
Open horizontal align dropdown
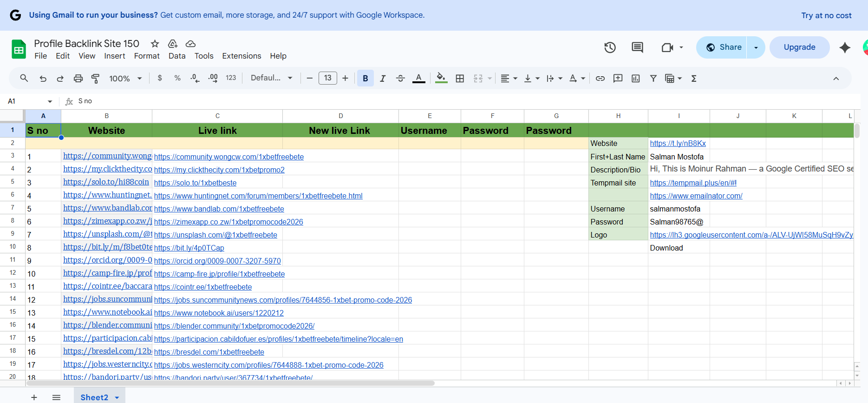[x=509, y=78]
